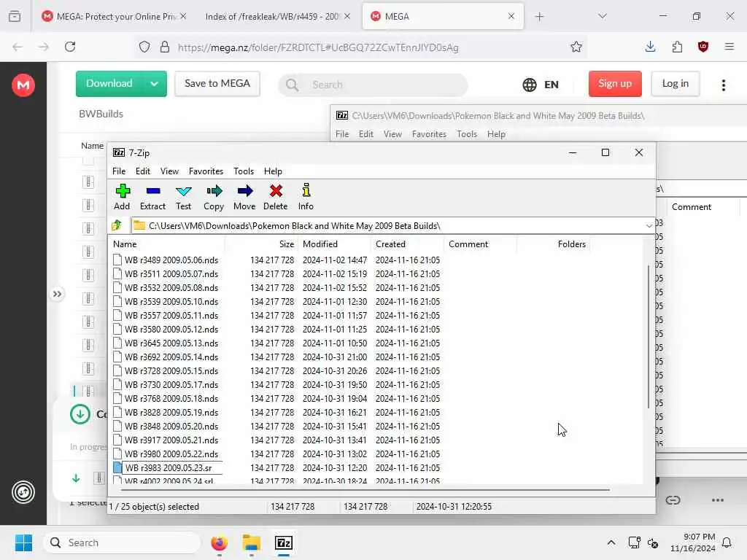Click the Extract toolbar icon
Screen dimensions: 747x560
[153, 197]
